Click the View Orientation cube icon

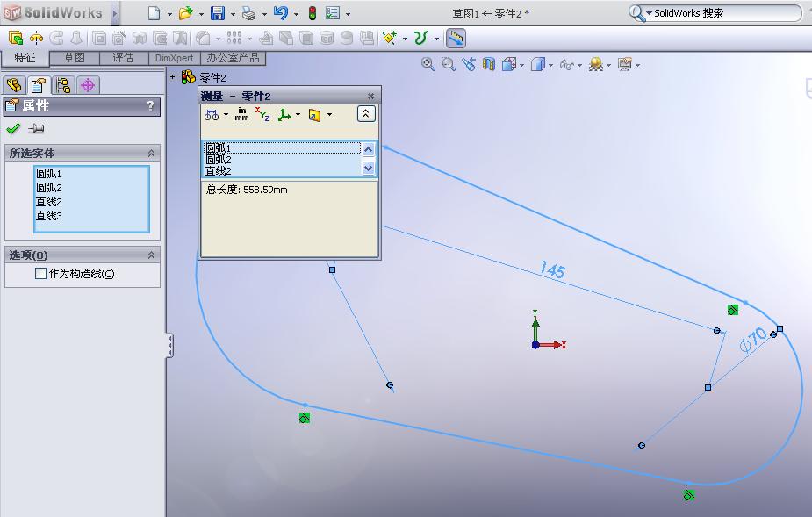point(509,64)
